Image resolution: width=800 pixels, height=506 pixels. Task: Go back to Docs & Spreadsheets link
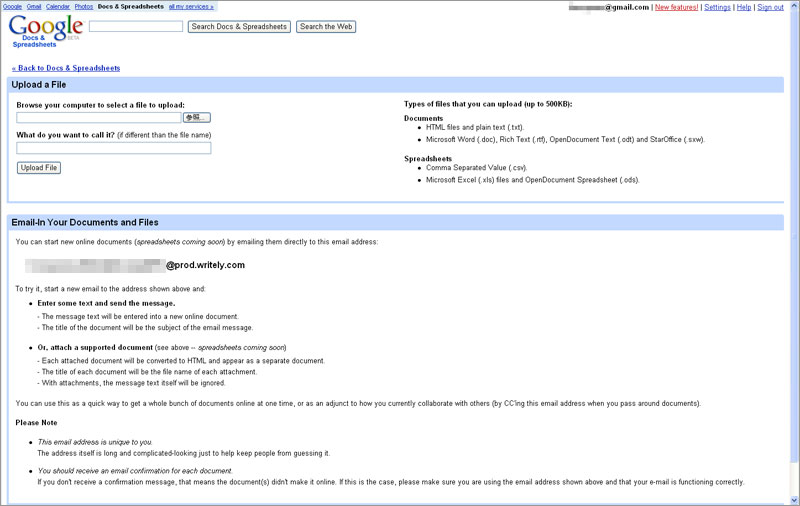[66, 68]
